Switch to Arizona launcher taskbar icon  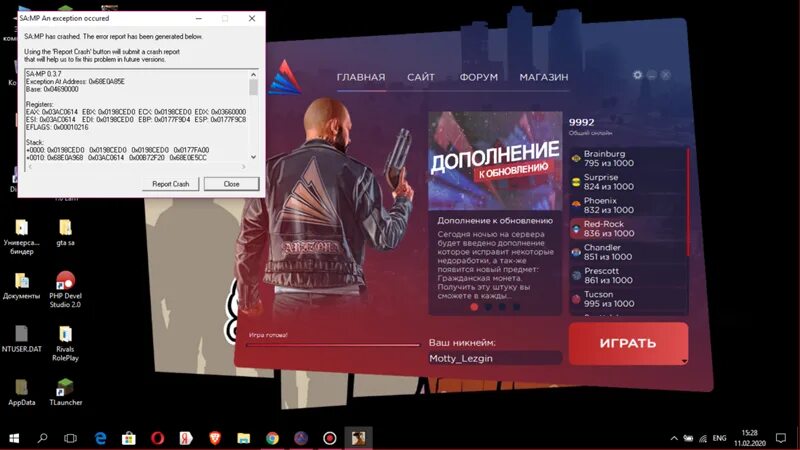click(301, 438)
